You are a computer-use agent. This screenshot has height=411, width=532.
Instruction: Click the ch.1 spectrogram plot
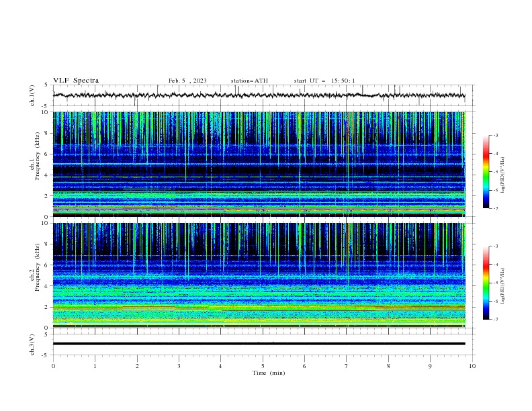[x=259, y=164]
